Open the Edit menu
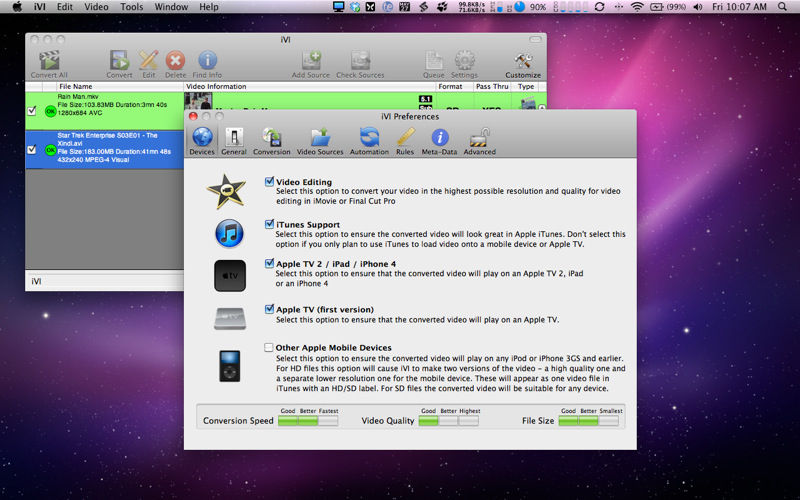 click(65, 7)
